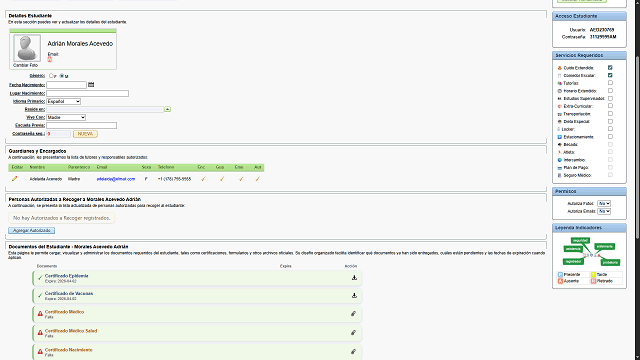
Task: Click the Escuela Previa input field
Action: click(x=81, y=125)
